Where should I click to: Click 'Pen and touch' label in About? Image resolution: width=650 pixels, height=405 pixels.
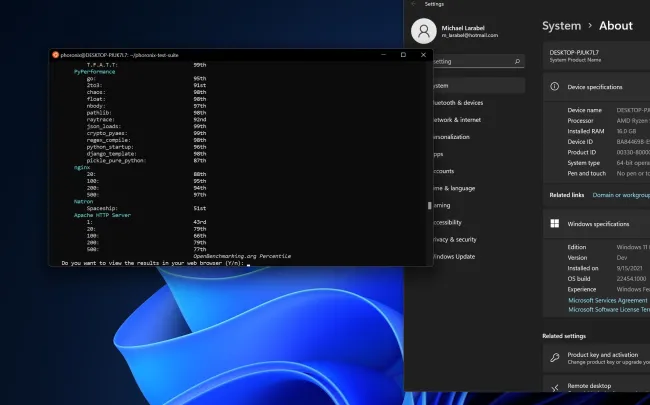587,173
